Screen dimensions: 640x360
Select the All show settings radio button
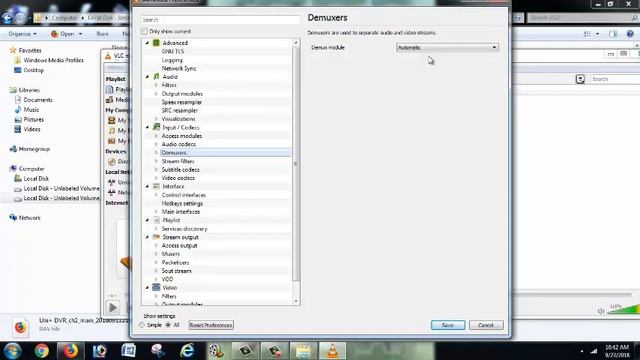168,325
